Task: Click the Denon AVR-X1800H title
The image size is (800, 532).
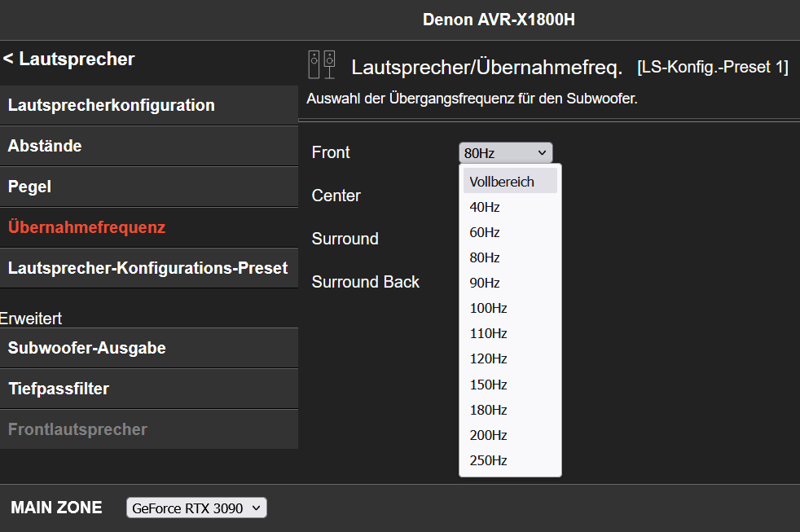Action: 499,20
